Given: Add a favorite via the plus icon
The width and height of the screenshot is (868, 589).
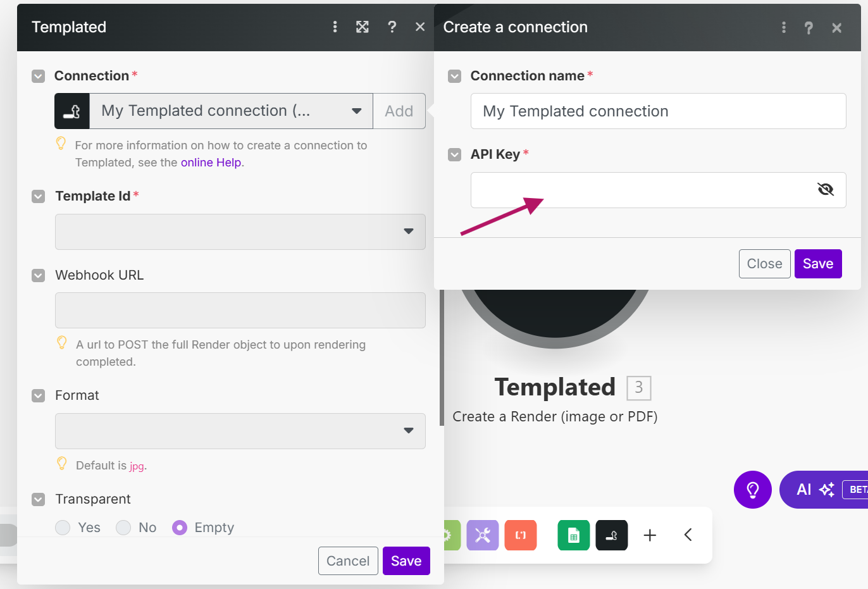Looking at the screenshot, I should [x=650, y=535].
